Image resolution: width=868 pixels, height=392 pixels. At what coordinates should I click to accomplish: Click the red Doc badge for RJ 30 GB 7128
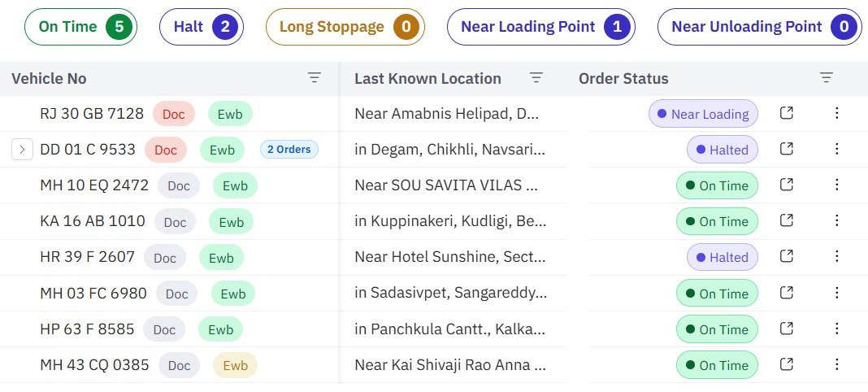(x=174, y=114)
